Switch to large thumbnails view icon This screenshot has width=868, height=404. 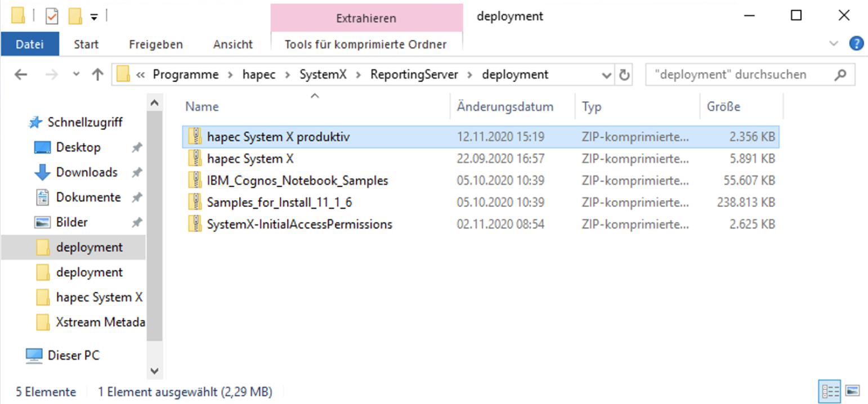853,390
